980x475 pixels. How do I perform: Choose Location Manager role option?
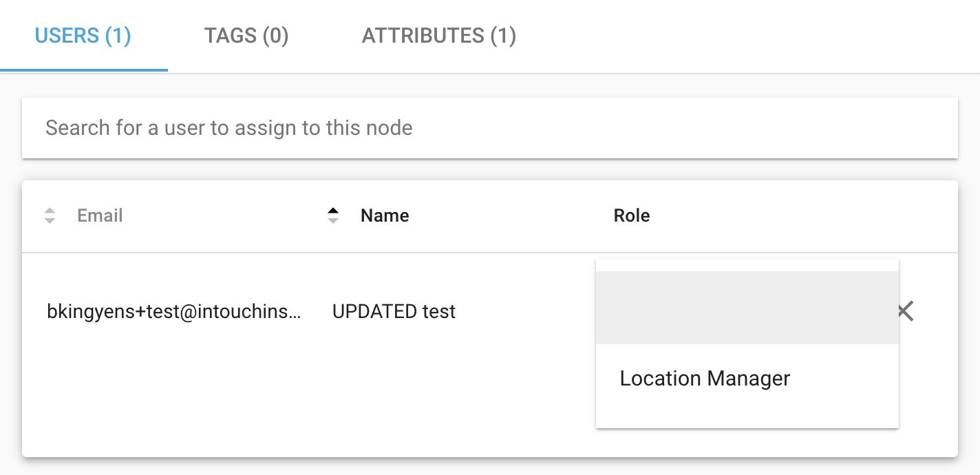tap(747, 379)
